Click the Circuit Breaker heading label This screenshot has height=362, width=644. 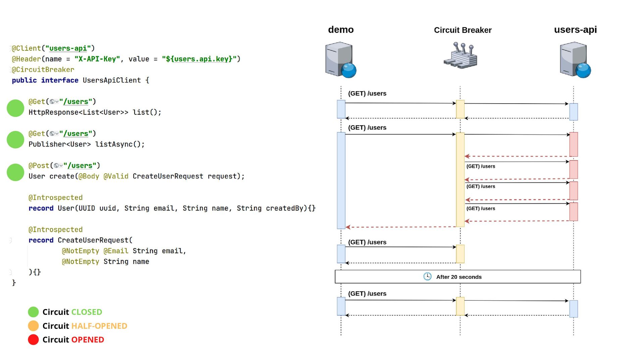[463, 30]
